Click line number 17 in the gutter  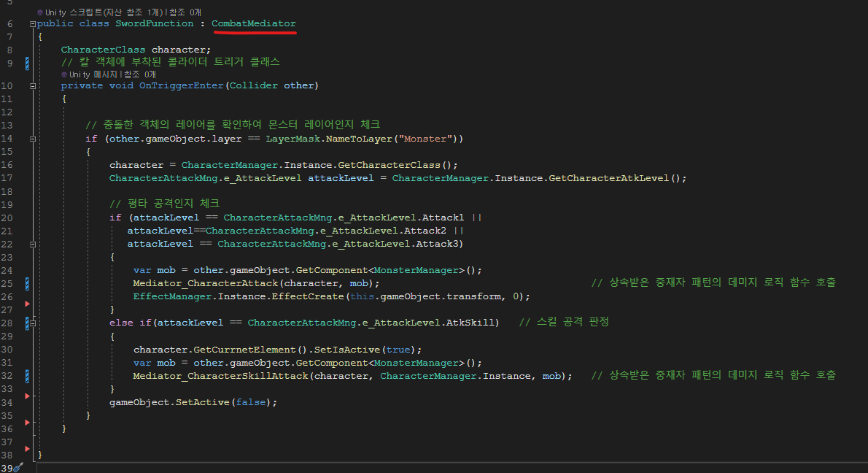(7, 178)
